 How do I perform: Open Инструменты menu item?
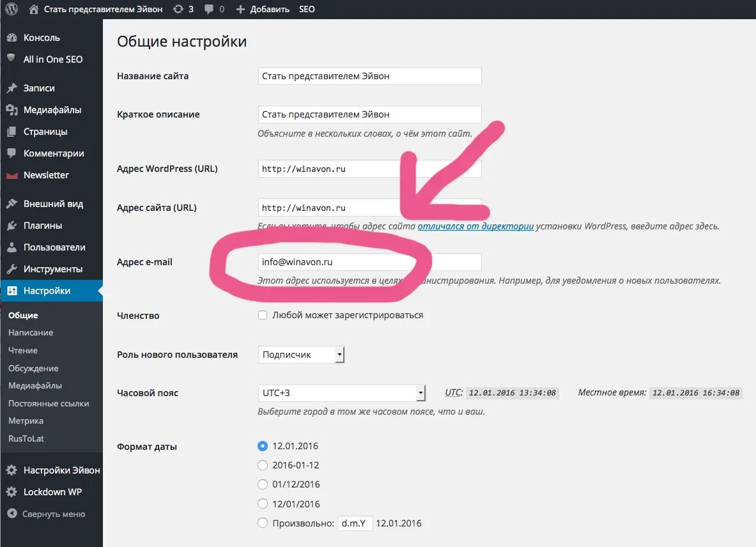(x=53, y=269)
